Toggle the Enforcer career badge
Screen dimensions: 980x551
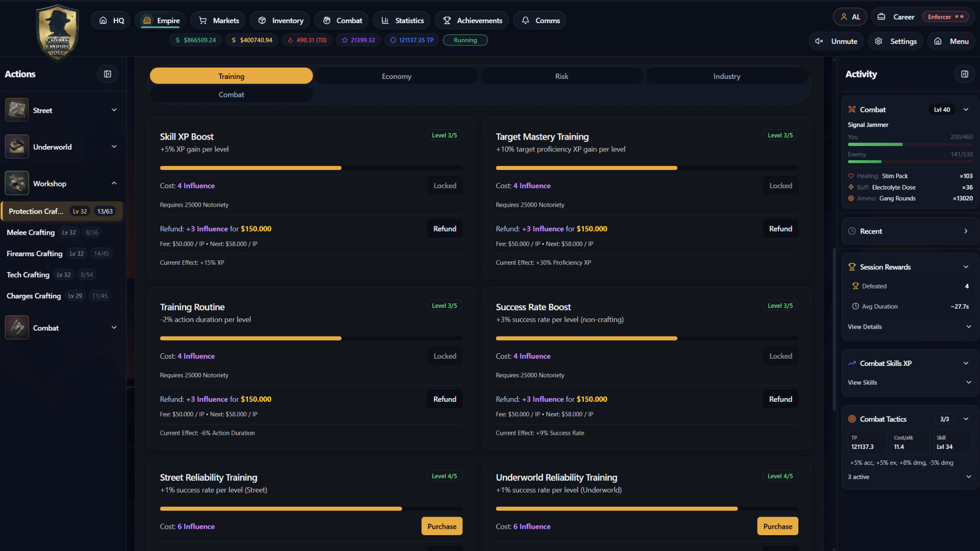pyautogui.click(x=945, y=17)
